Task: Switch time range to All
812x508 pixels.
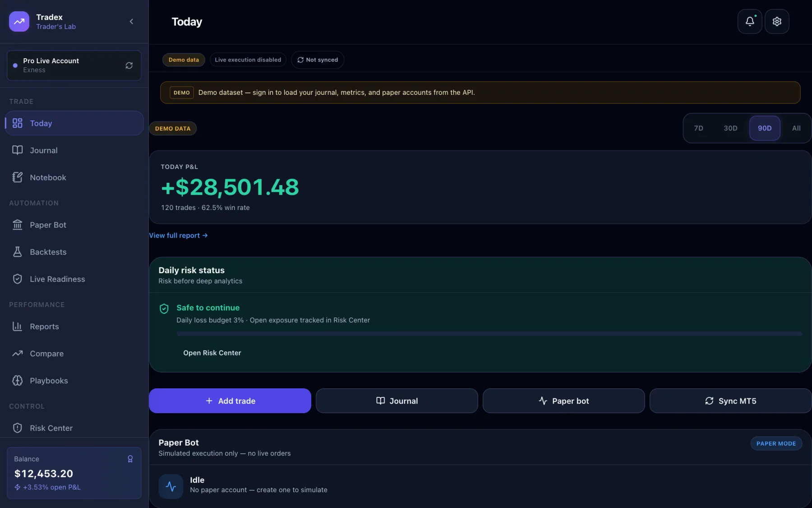Action: [796, 128]
